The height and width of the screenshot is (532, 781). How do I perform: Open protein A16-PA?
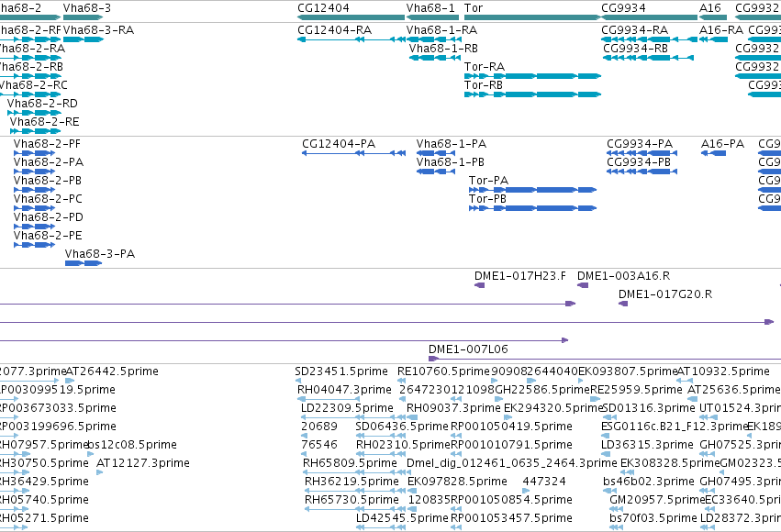pos(722,144)
